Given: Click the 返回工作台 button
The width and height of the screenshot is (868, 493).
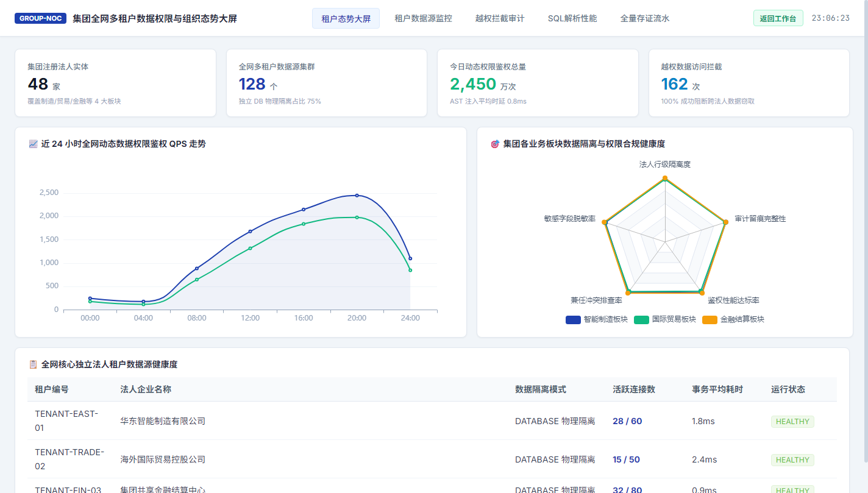Looking at the screenshot, I should 778,18.
